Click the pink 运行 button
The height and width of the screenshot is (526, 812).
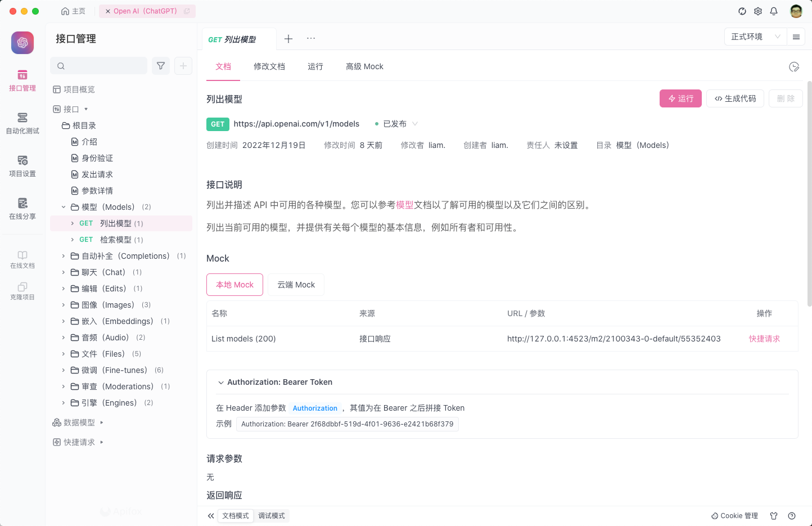[680, 98]
